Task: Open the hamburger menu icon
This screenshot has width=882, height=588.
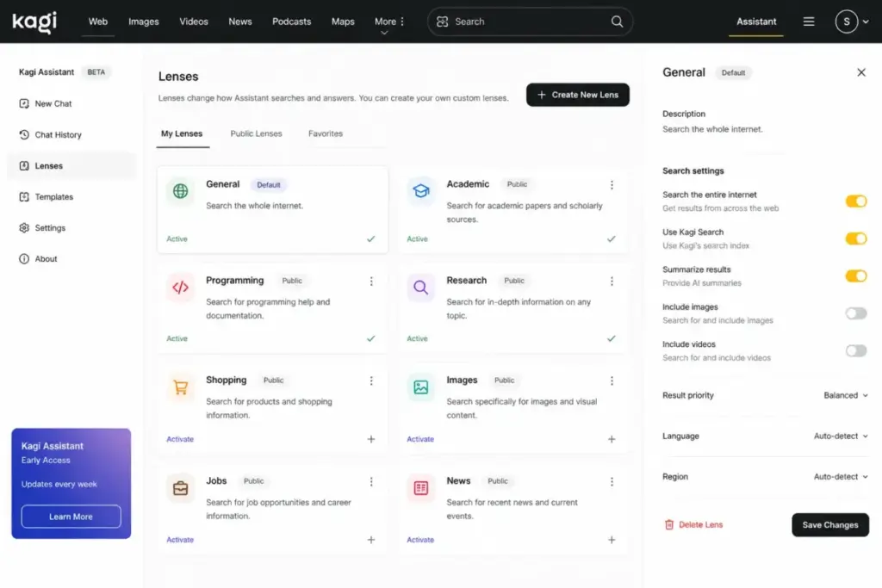Action: click(808, 22)
